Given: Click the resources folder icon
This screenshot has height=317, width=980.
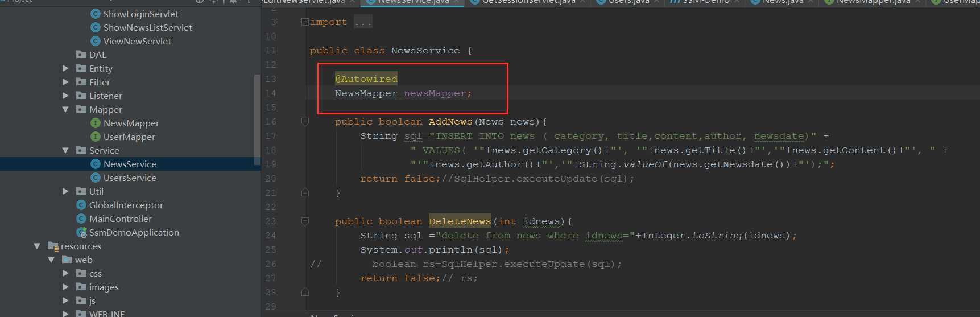Looking at the screenshot, I should pyautogui.click(x=53, y=246).
